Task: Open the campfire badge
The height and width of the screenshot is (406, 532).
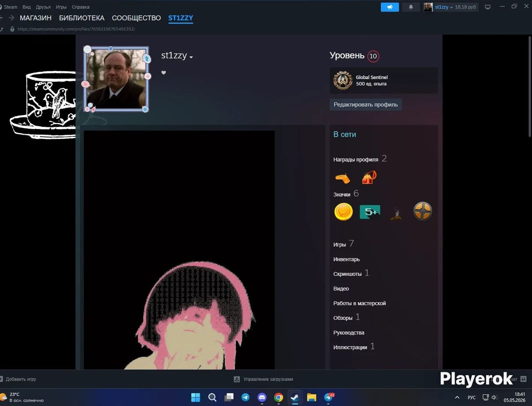Action: click(x=396, y=213)
